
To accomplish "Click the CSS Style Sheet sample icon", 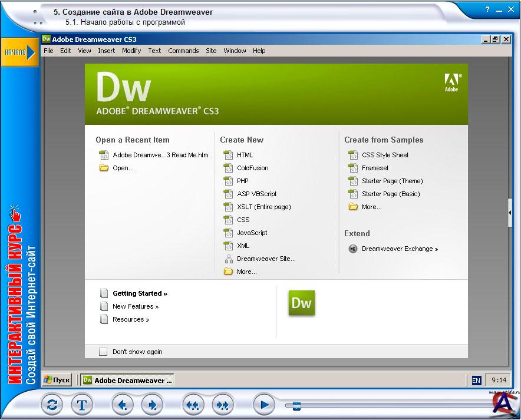I will tap(353, 155).
